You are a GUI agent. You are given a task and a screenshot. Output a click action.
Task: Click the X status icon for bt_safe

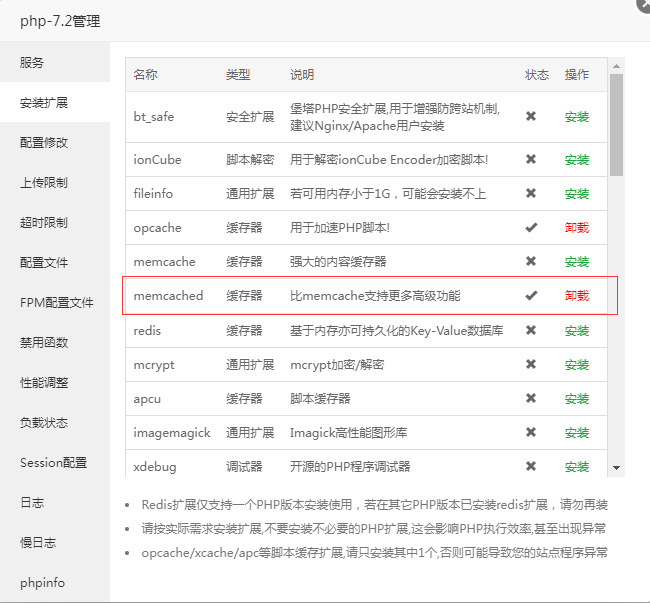531,116
